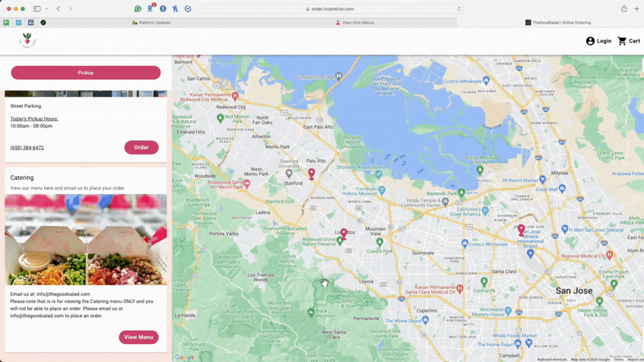Click the Order button

(141, 147)
